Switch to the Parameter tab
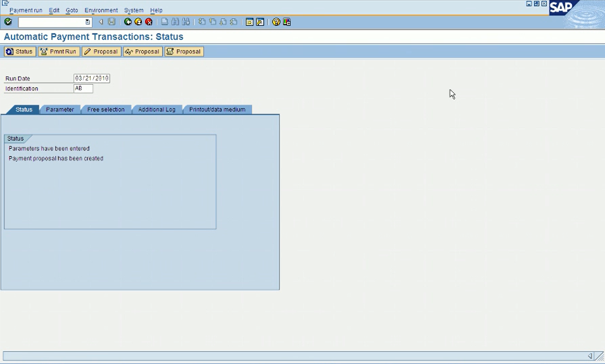The width and height of the screenshot is (605, 364). 60,110
